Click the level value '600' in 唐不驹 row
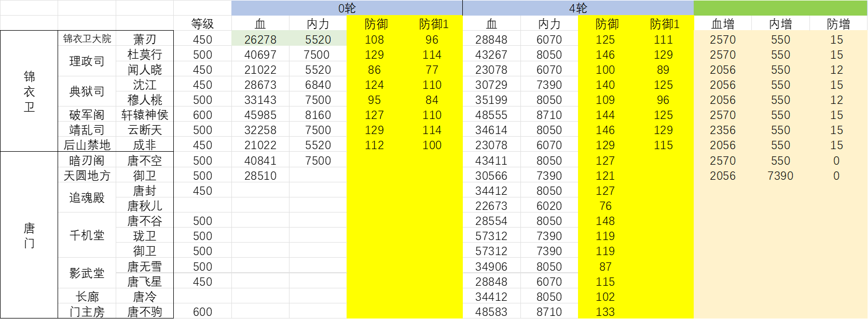 point(202,312)
